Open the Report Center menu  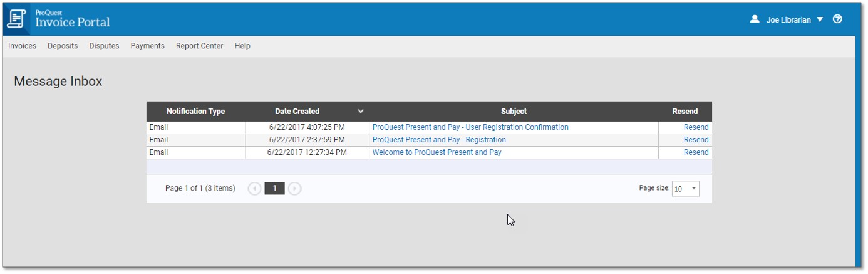pyautogui.click(x=199, y=46)
